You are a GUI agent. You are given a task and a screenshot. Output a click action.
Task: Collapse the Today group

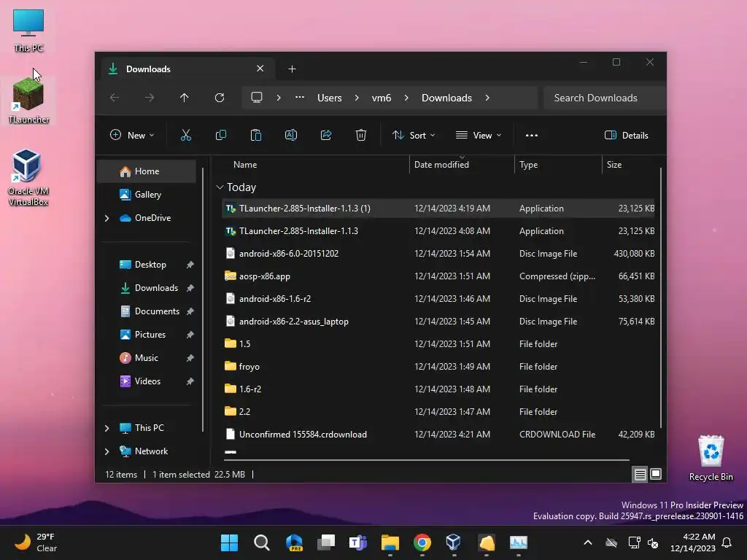pyautogui.click(x=220, y=187)
